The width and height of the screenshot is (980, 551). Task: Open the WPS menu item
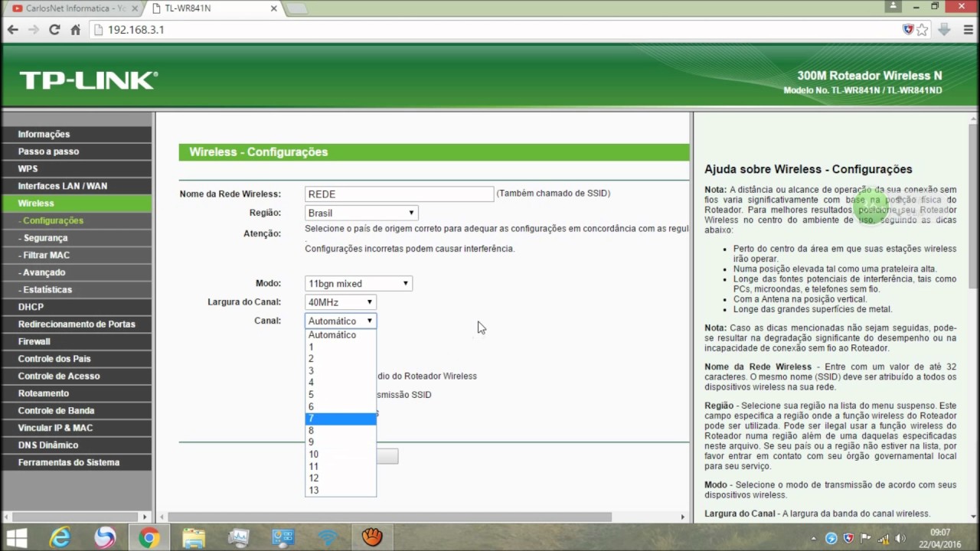pos(77,168)
